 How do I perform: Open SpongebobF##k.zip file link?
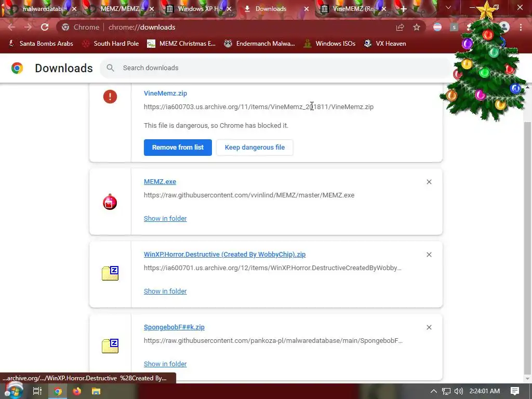[x=174, y=327]
